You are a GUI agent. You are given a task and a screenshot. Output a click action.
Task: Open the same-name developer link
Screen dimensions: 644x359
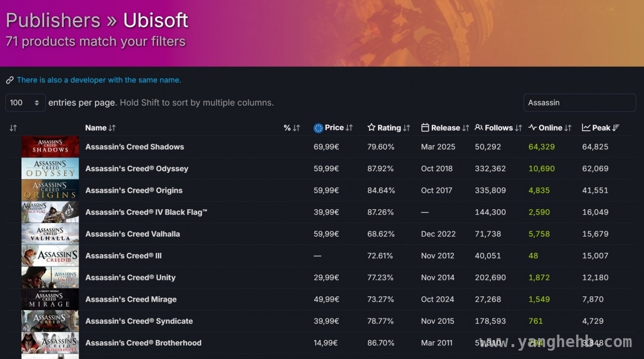[x=99, y=80]
